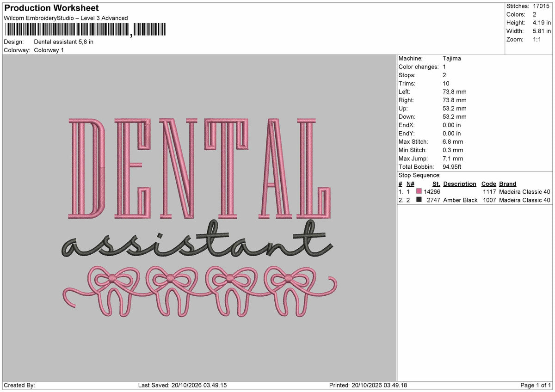
Task: Click 'Madeira Classic 40' in stop 2 row
Action: [x=525, y=200]
